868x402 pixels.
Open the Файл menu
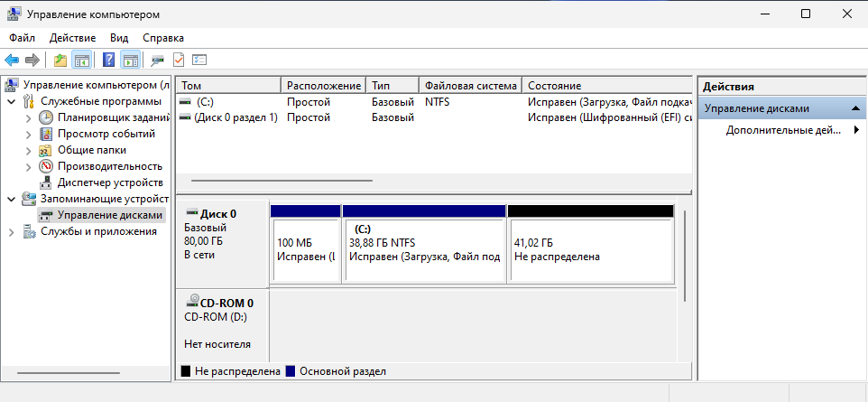pos(23,38)
